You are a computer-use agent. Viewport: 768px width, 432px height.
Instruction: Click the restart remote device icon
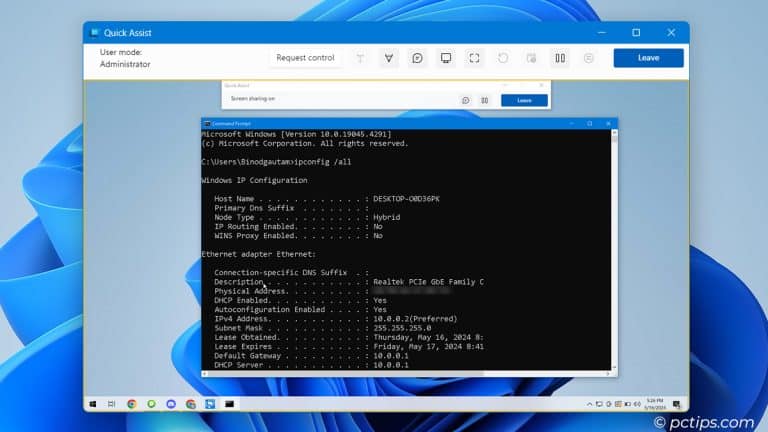[x=503, y=58]
